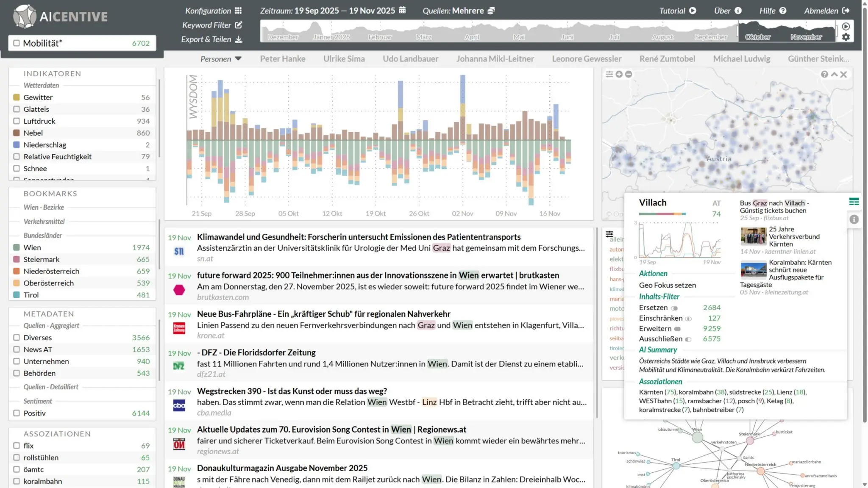Click the info icon beside Villach panel
Viewport: 868px width, 488px height.
(x=854, y=219)
